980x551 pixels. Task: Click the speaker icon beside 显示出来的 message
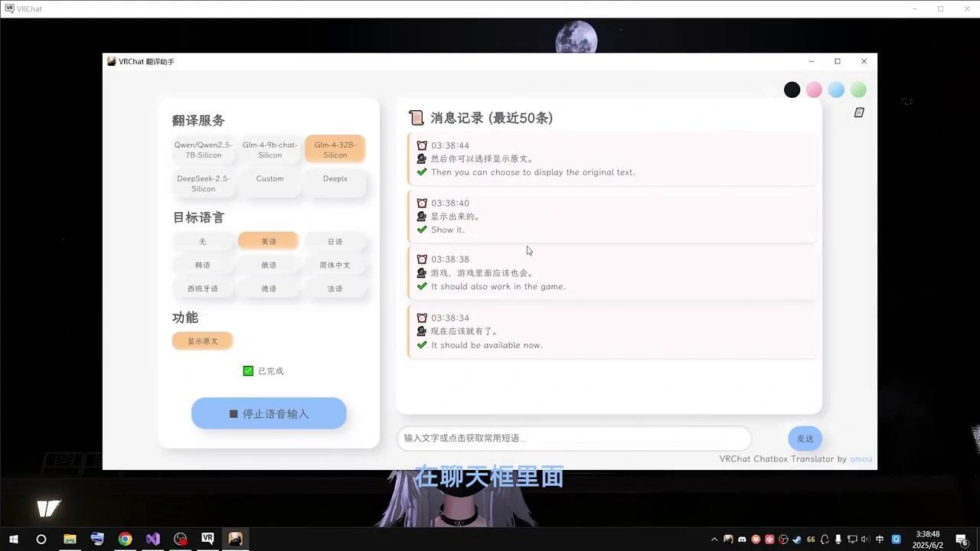(x=422, y=217)
